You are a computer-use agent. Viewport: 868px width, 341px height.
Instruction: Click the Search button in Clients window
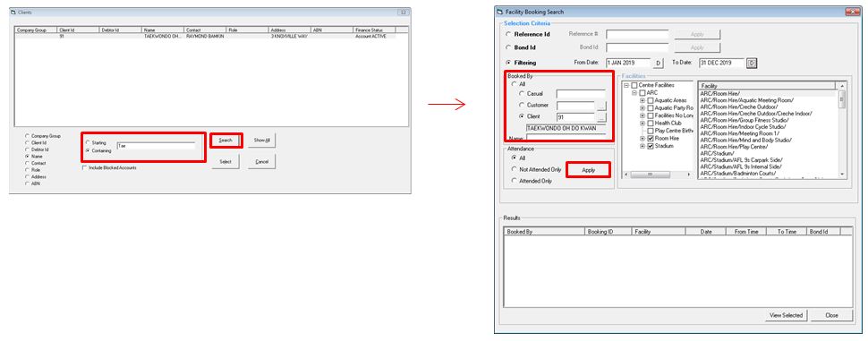click(226, 141)
